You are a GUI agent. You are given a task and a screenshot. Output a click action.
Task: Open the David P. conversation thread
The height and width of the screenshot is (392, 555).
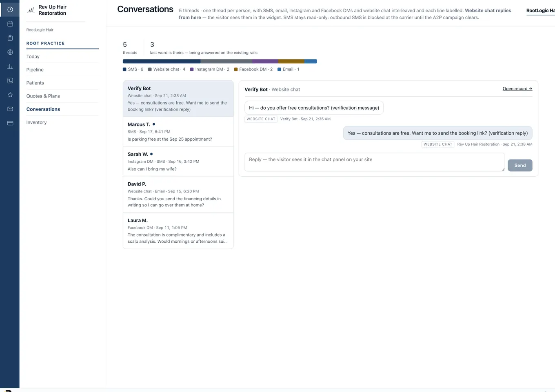[178, 195]
